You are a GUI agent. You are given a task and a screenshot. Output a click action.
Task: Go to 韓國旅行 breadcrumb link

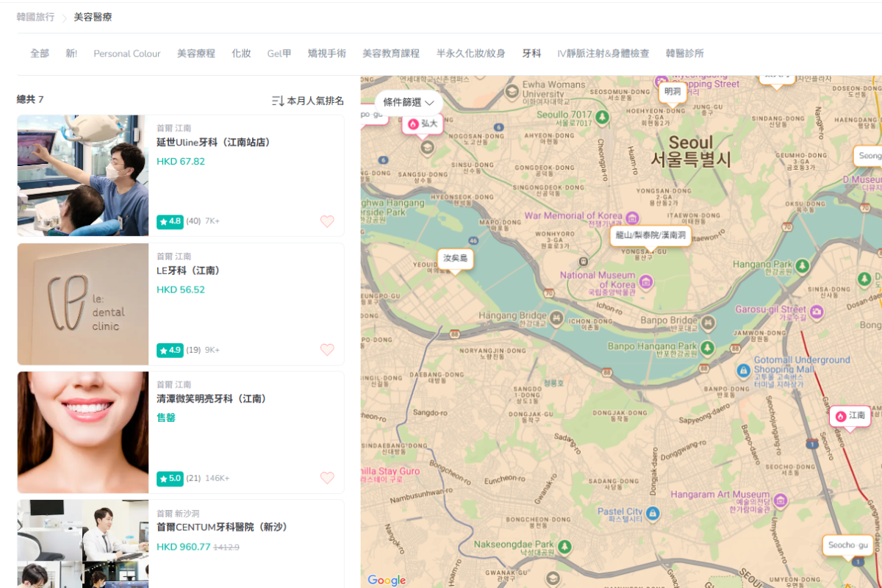coord(36,17)
